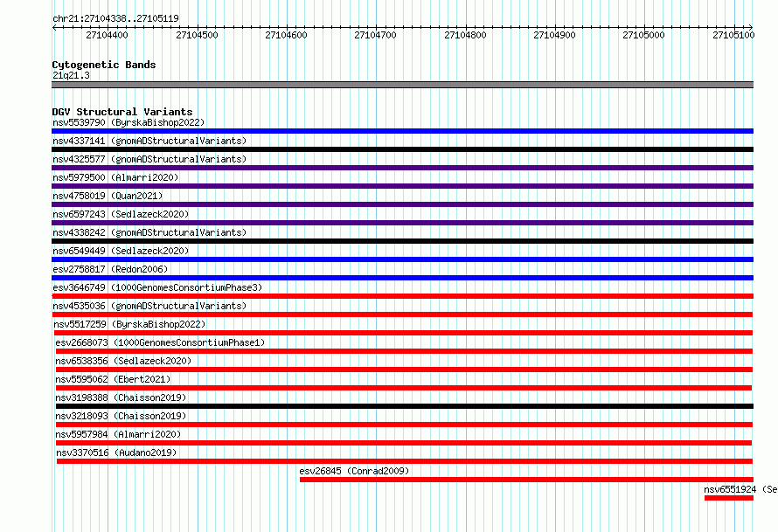Click the chr21:27104338..27105119 region label
Viewport: 778px width, 532px height.
pos(115,19)
